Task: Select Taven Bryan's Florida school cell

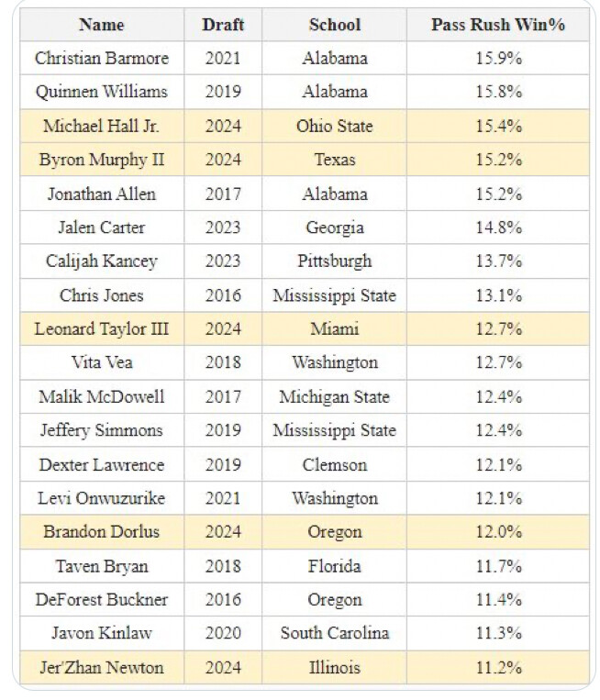Action: point(334,566)
